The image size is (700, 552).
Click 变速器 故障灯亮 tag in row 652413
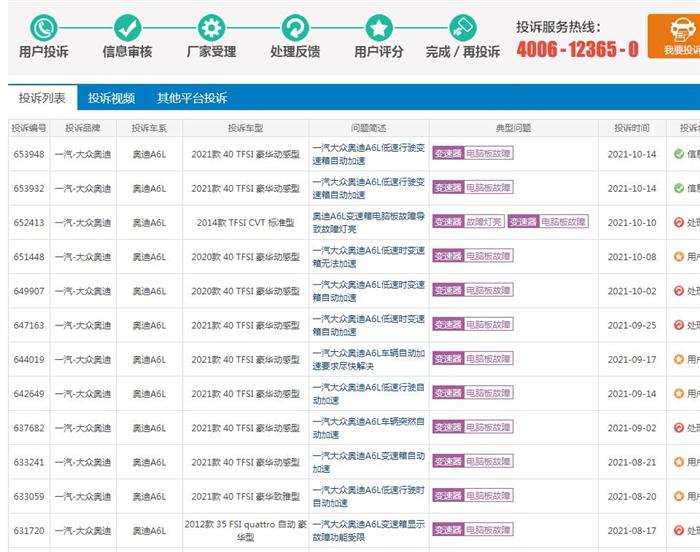pyautogui.click(x=468, y=222)
